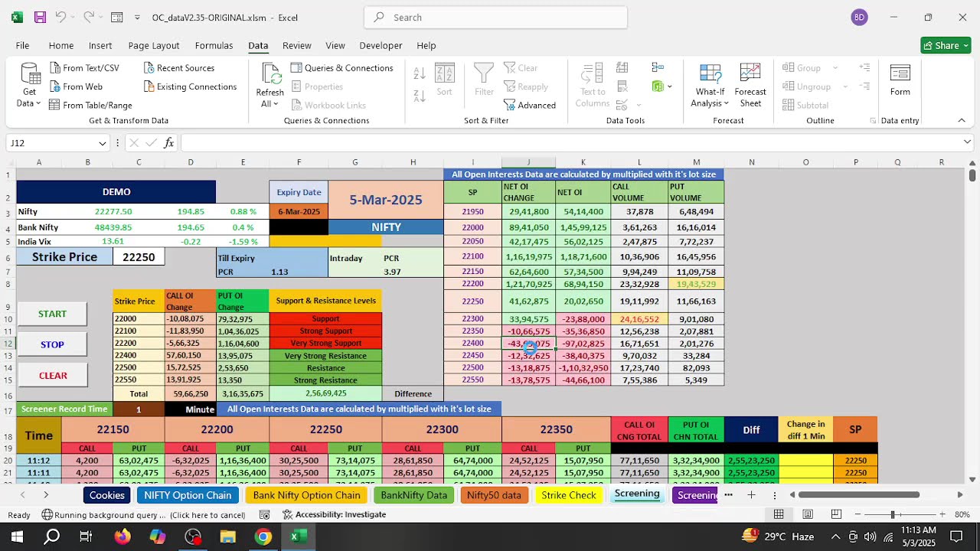Click the Text to Columns tool

[x=593, y=85]
